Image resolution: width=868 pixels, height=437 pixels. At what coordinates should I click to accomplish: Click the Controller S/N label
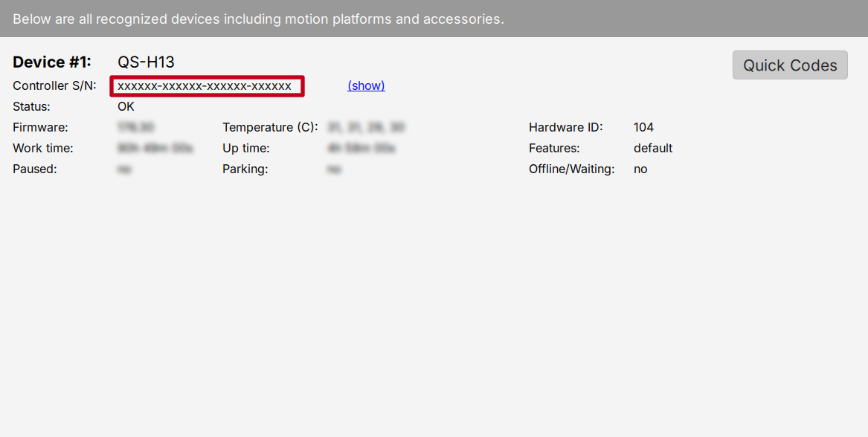[x=54, y=85]
